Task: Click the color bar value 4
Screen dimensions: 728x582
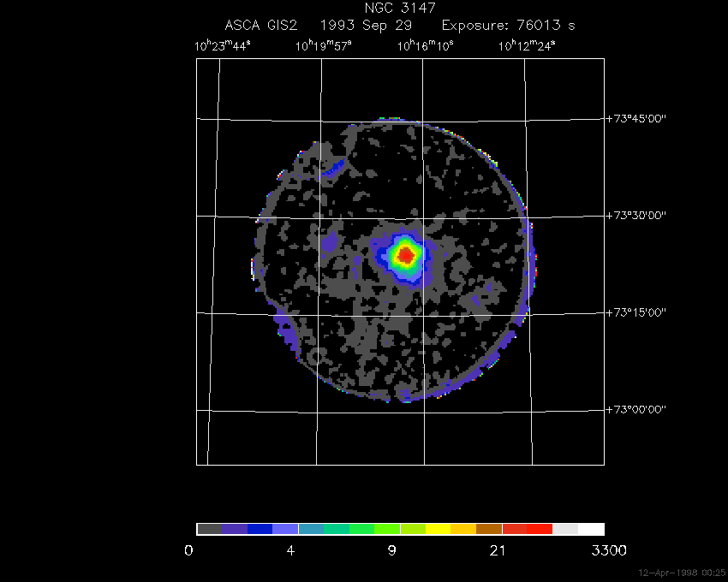Action: pyautogui.click(x=290, y=551)
